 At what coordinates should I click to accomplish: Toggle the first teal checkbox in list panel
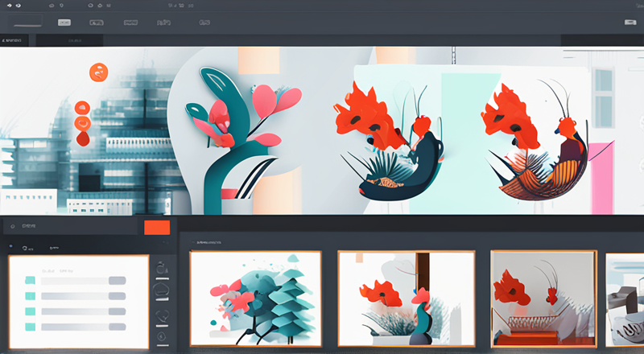[30, 281]
